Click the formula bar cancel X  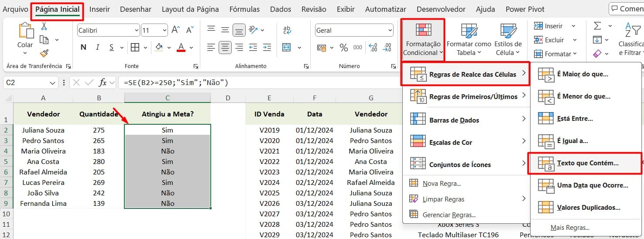coord(76,82)
